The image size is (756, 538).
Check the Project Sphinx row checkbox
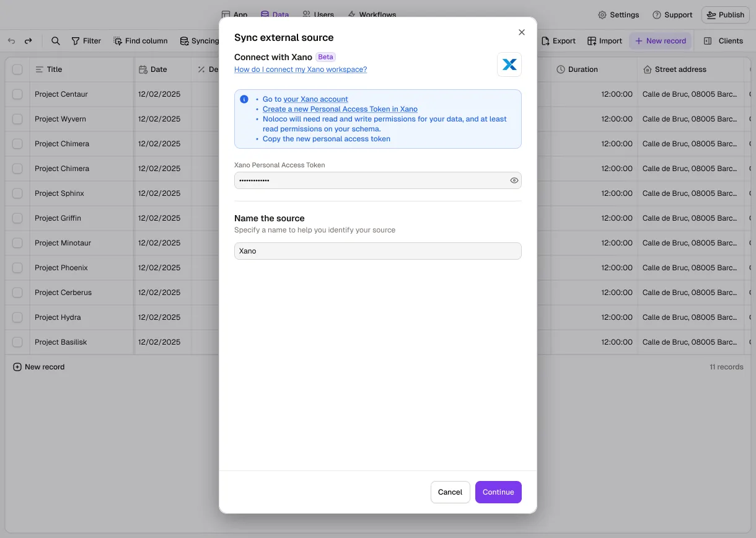click(17, 193)
